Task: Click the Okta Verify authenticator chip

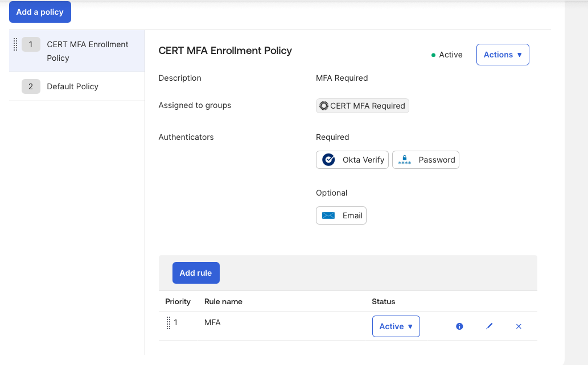Action: coord(352,160)
